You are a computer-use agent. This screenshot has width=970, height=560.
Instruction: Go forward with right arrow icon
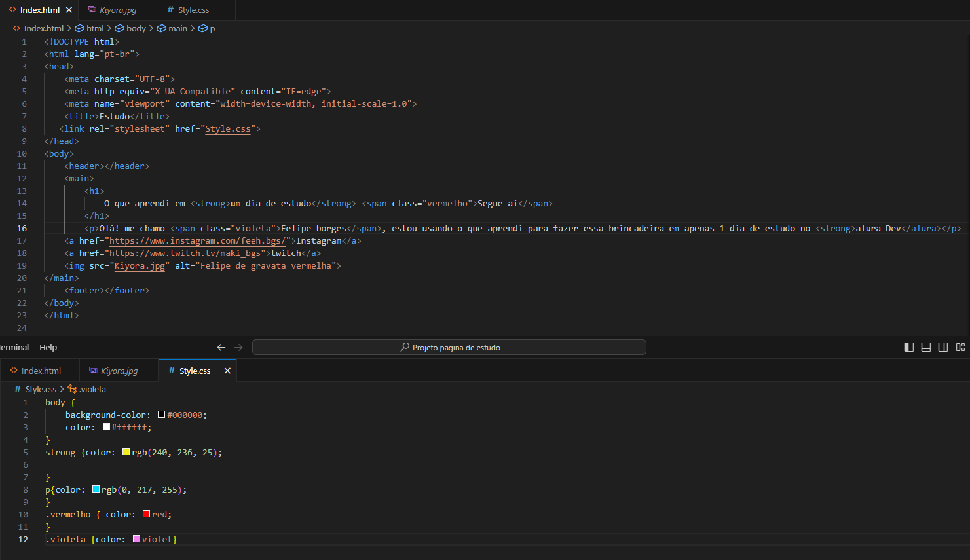(238, 347)
